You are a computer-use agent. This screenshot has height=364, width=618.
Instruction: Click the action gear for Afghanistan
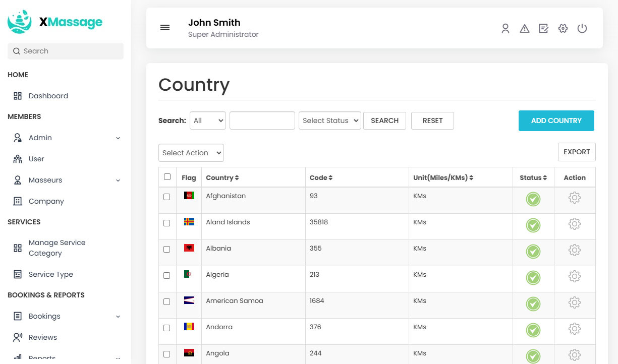pyautogui.click(x=574, y=198)
